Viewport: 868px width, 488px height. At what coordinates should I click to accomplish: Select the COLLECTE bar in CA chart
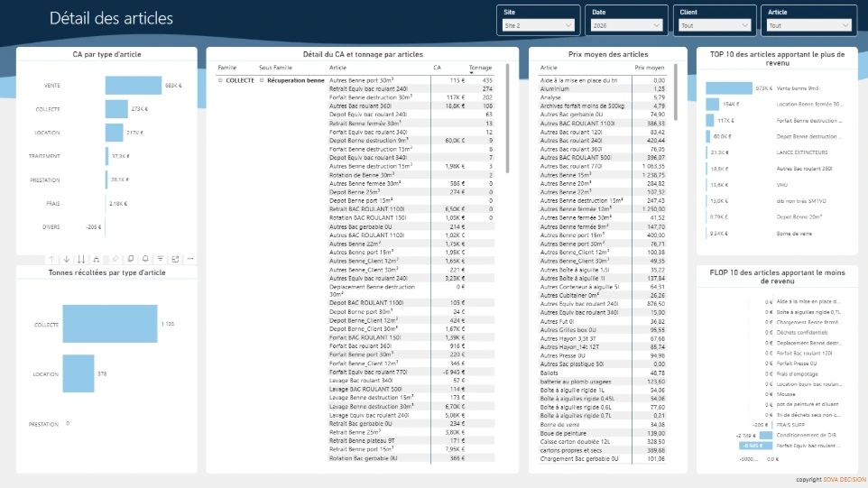116,109
